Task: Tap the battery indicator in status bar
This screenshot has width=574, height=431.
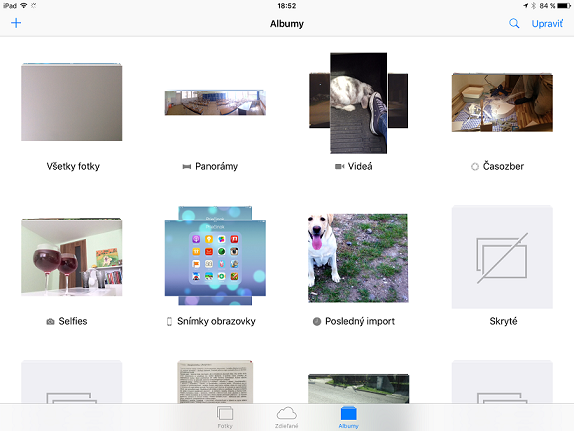Action: (x=564, y=5)
